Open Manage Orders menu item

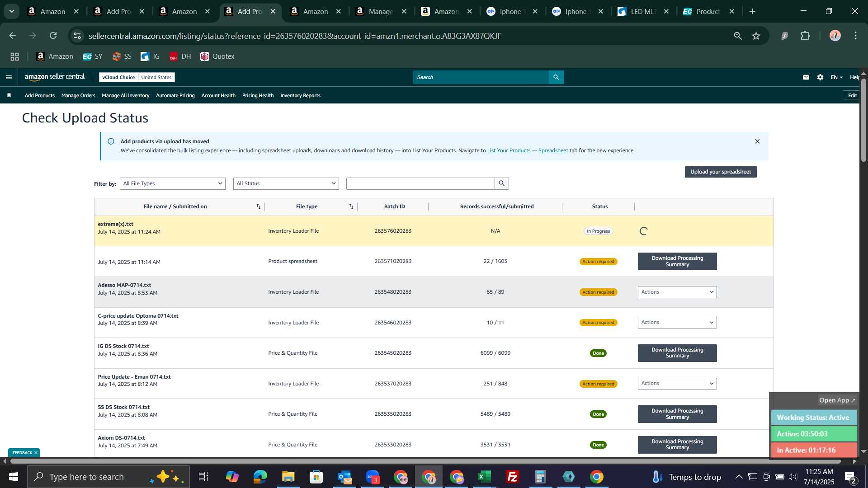(78, 95)
